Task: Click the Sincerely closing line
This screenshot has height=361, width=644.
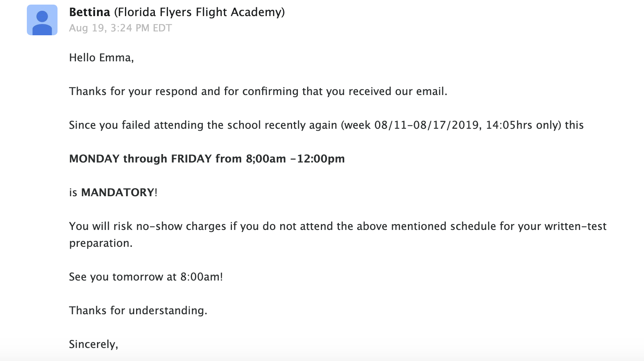Action: click(x=94, y=344)
